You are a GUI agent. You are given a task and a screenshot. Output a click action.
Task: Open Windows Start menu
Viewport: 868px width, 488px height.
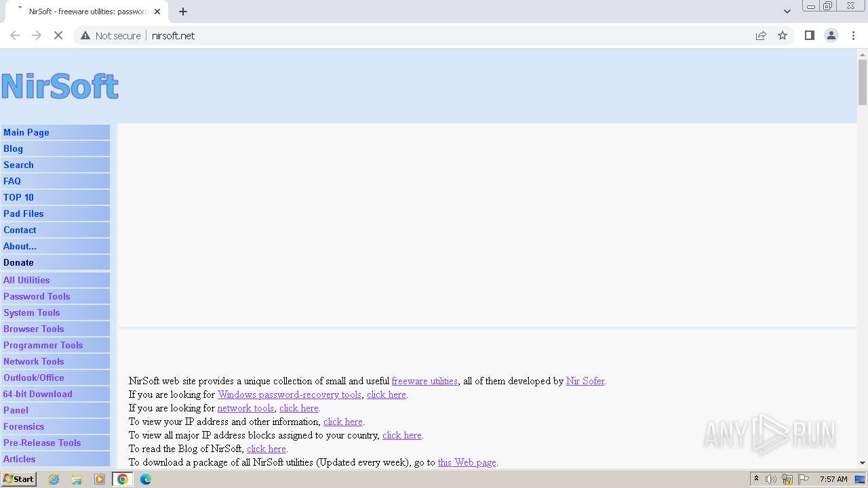[x=19, y=479]
